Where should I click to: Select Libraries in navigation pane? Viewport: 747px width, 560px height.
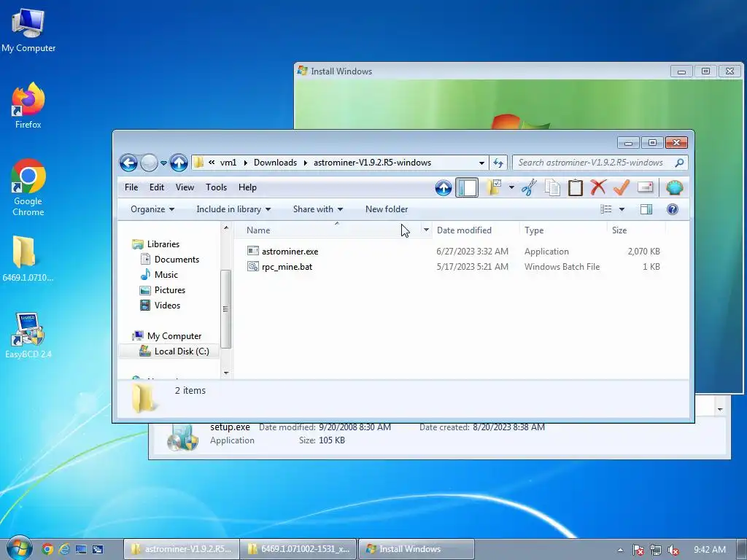coord(163,244)
